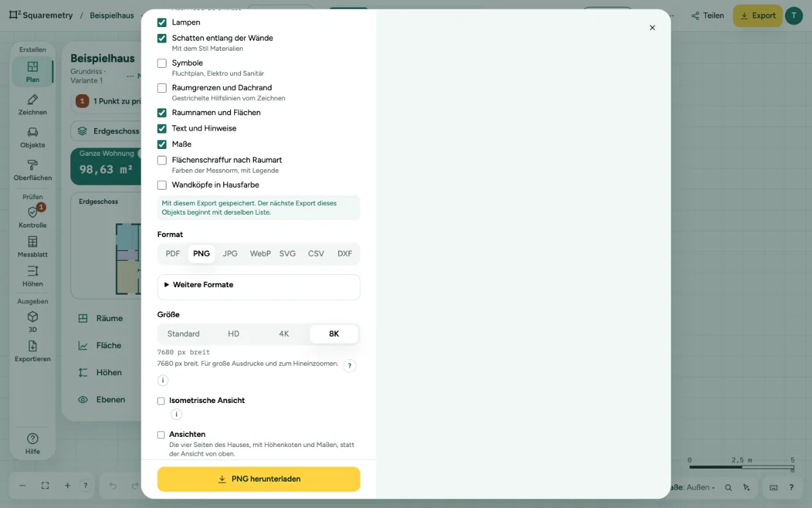Show info below the size description
The image size is (812, 508).
(x=163, y=381)
